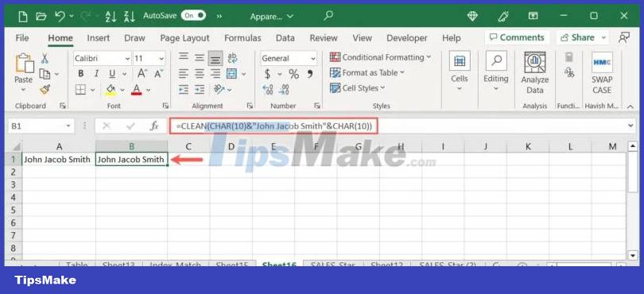This screenshot has width=644, height=294.
Task: Apply accounting dollar format
Action: 267,74
